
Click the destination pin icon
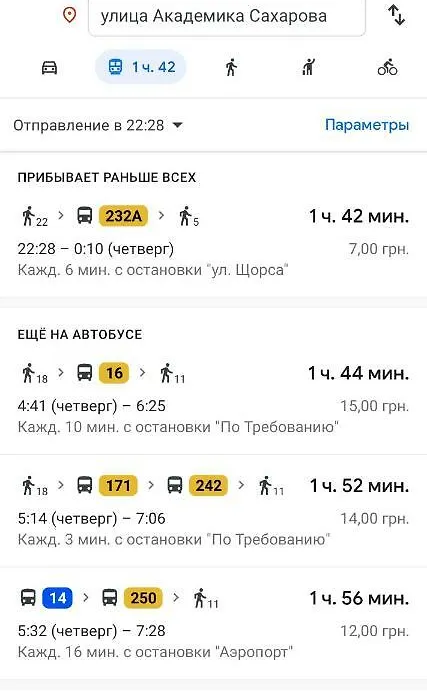(69, 15)
